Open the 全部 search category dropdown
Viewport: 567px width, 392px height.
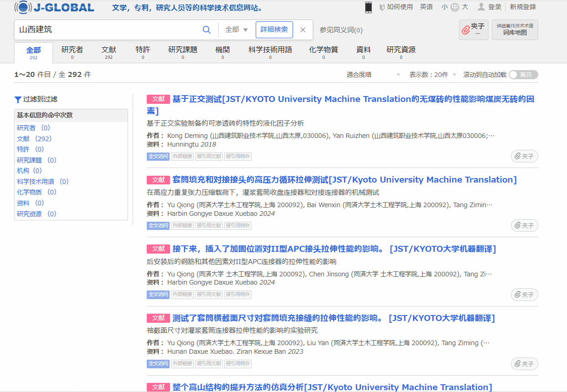click(237, 30)
